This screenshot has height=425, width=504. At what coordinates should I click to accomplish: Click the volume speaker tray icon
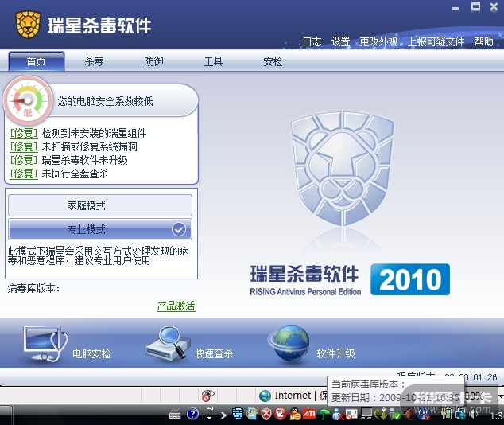click(x=474, y=415)
